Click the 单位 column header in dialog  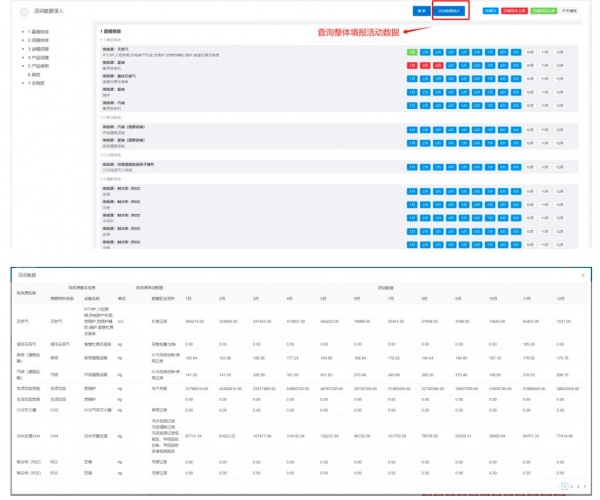(x=122, y=298)
